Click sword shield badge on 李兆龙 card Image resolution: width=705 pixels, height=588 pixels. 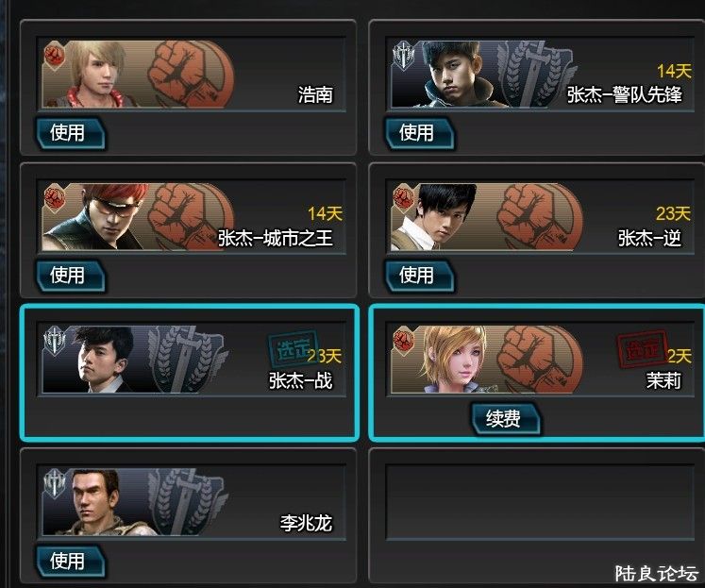[55, 483]
